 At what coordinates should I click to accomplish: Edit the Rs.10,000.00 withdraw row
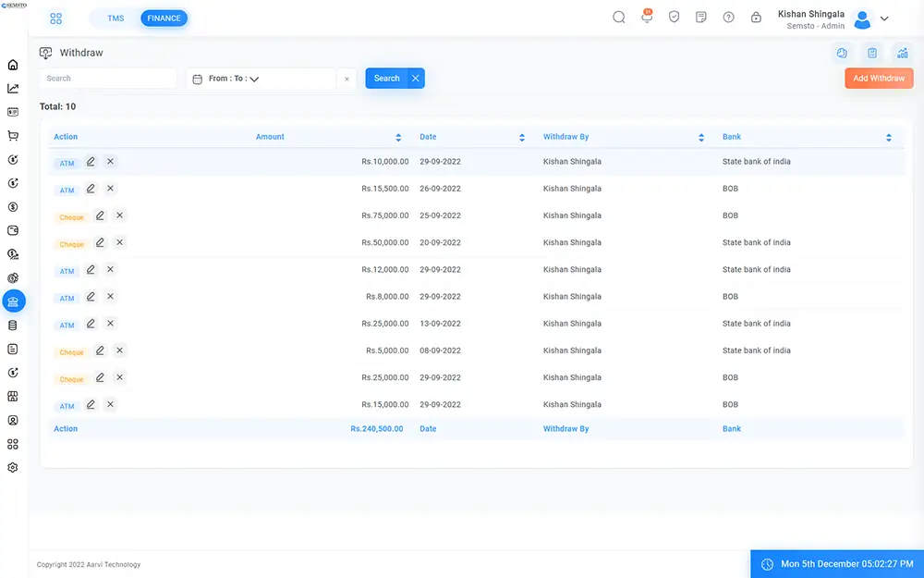[x=91, y=162]
